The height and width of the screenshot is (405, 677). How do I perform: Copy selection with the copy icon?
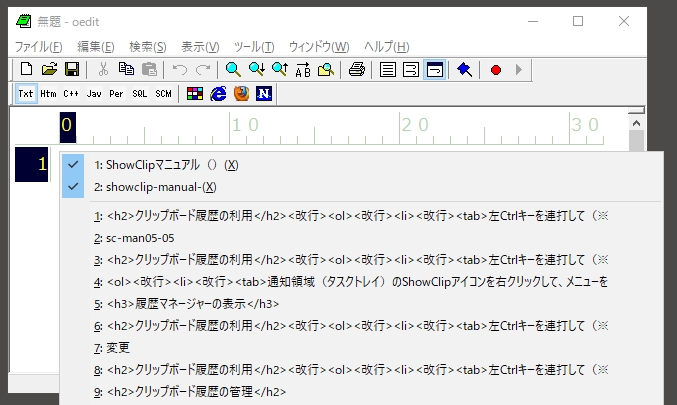126,69
